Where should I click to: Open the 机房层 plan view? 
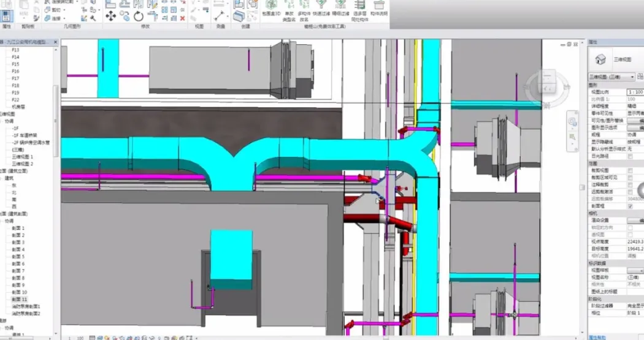(18, 107)
